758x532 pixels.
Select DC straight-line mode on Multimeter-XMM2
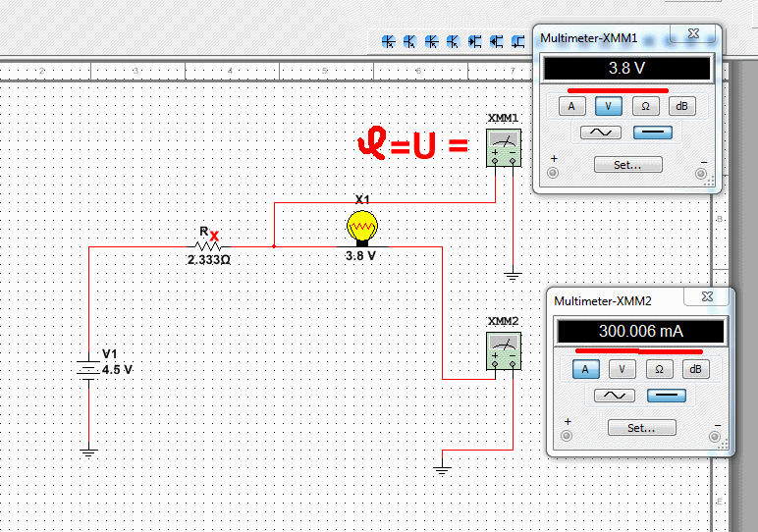[x=666, y=396]
